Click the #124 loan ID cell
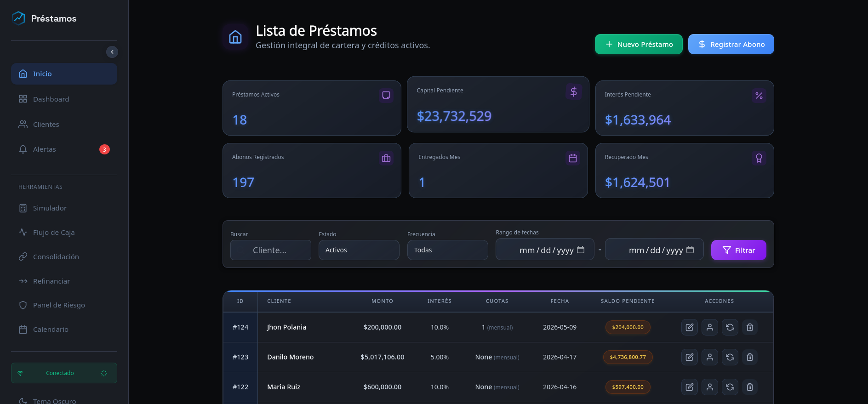This screenshot has width=868, height=404. pyautogui.click(x=240, y=327)
